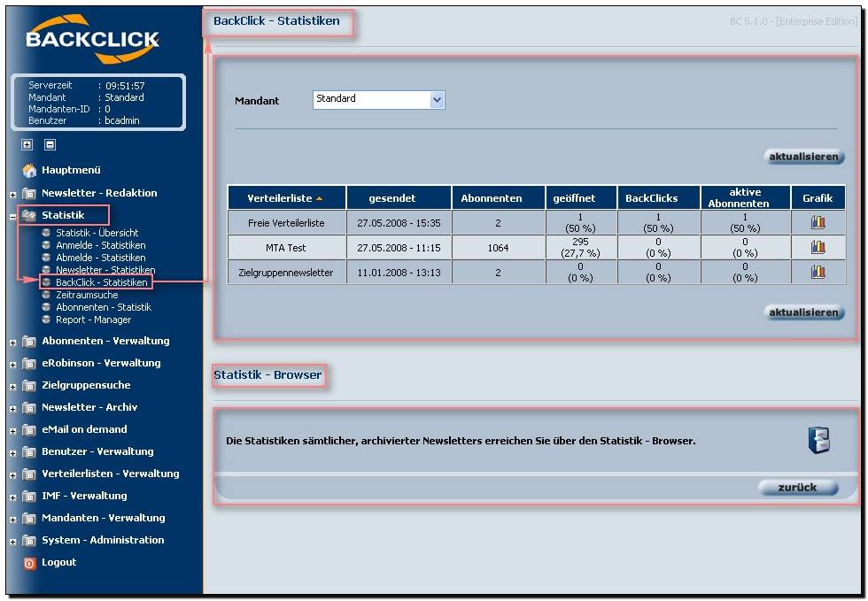Collapse all menu entries with minus icon
Image resolution: width=868 pixels, height=601 pixels.
click(x=50, y=145)
